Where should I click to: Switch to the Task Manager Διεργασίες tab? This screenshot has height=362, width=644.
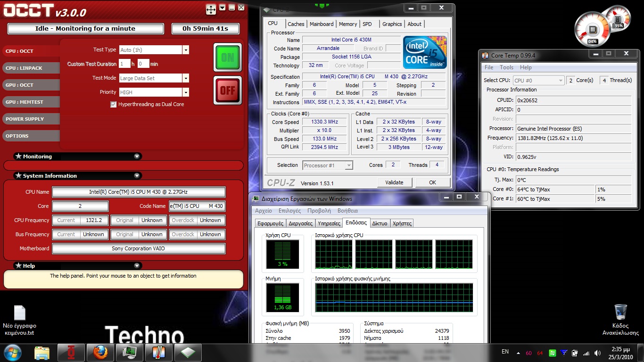point(300,223)
